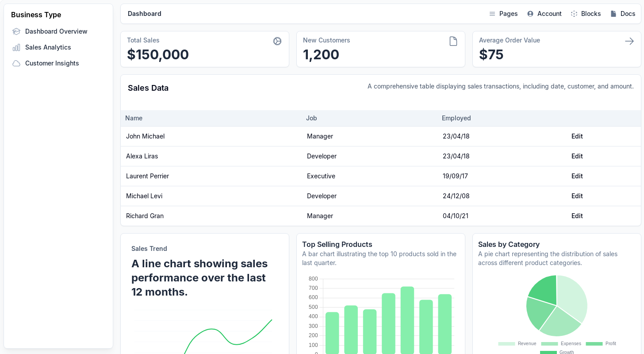Viewport: 644px width, 354px height.
Task: Go to Sales Analytics in the sidebar
Action: tap(48, 47)
